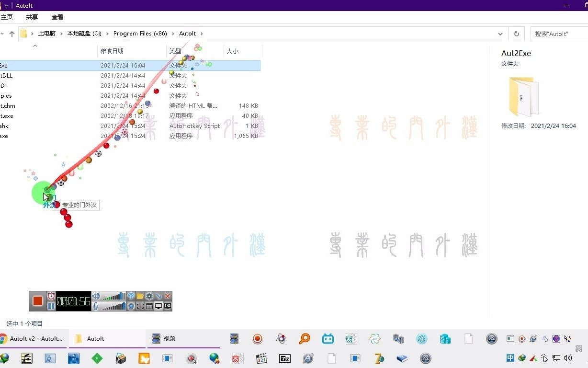Select the fullscreen region capture icon
Viewport: 588px width, 368px height.
click(x=140, y=306)
